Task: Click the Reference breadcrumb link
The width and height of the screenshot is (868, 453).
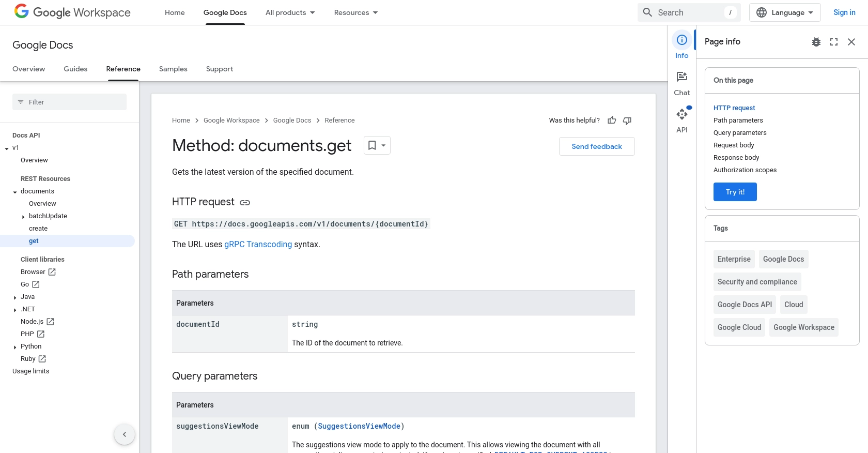Action: 339,120
